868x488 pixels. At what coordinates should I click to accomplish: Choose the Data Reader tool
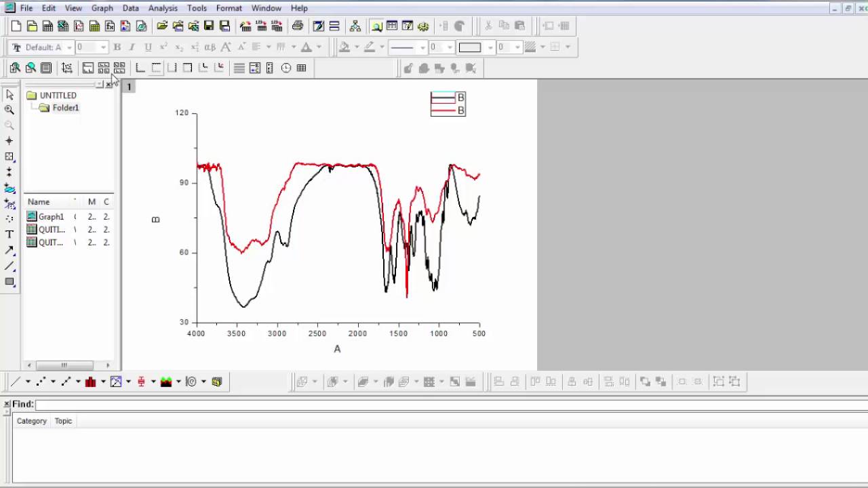(9, 157)
